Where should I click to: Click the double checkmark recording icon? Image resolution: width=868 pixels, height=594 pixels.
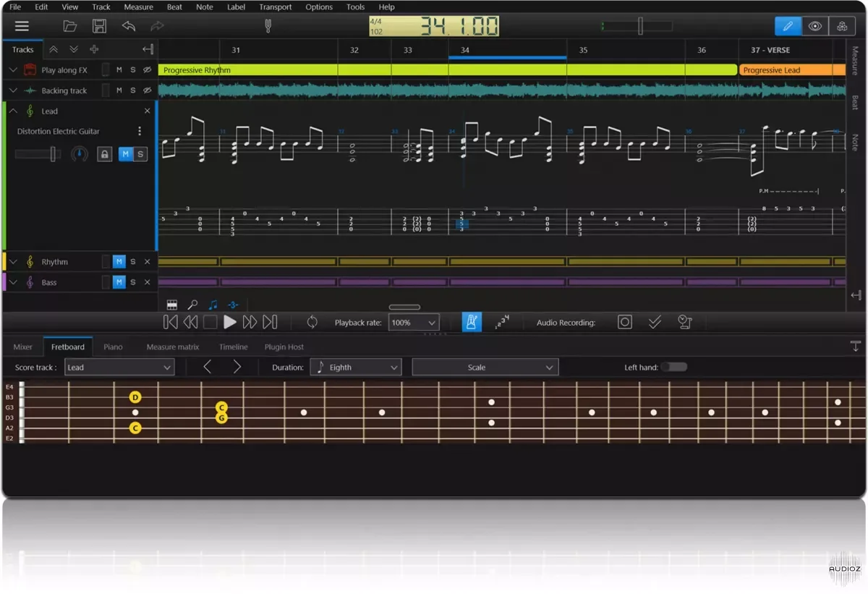point(655,322)
